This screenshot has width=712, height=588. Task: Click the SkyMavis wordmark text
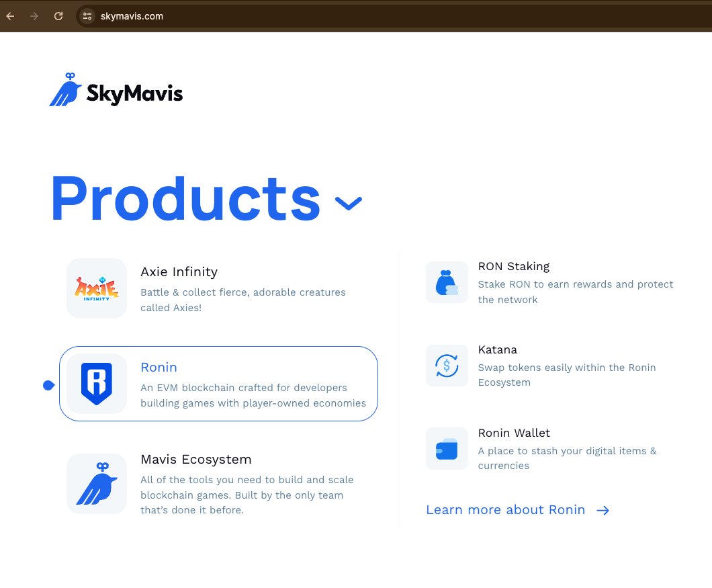[134, 94]
